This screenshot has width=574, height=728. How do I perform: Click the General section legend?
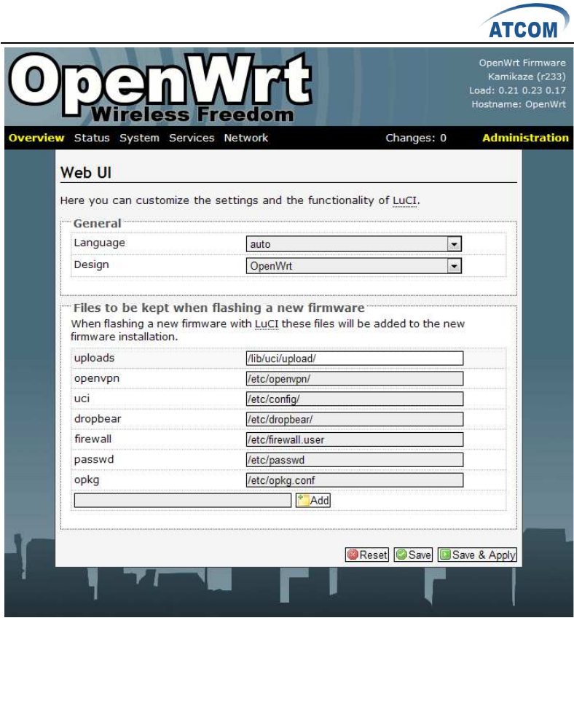click(x=97, y=223)
